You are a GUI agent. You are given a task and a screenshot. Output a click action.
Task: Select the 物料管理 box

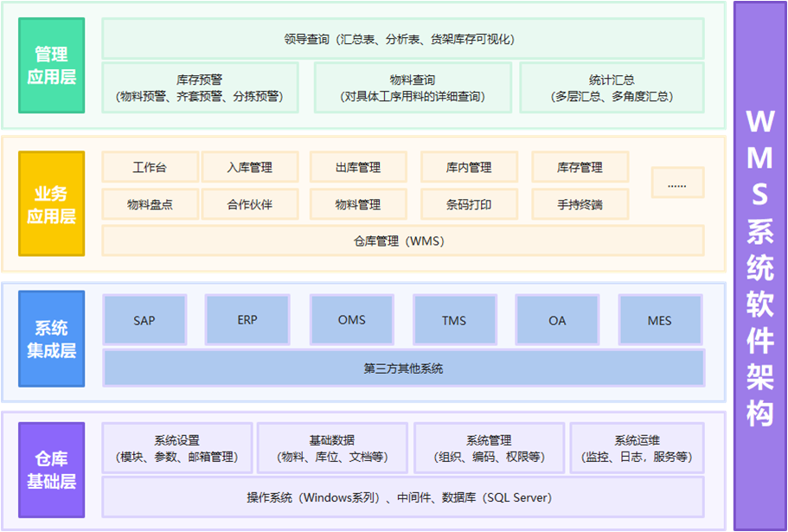coord(358,204)
